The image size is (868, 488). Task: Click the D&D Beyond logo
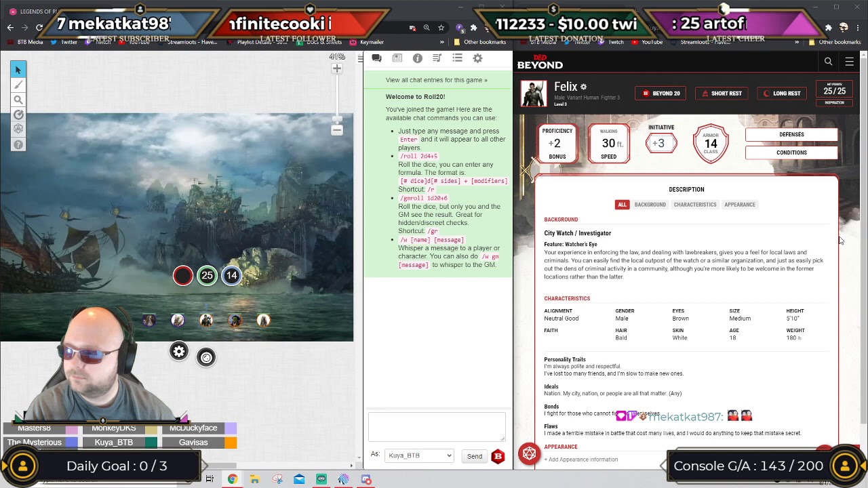[540, 62]
